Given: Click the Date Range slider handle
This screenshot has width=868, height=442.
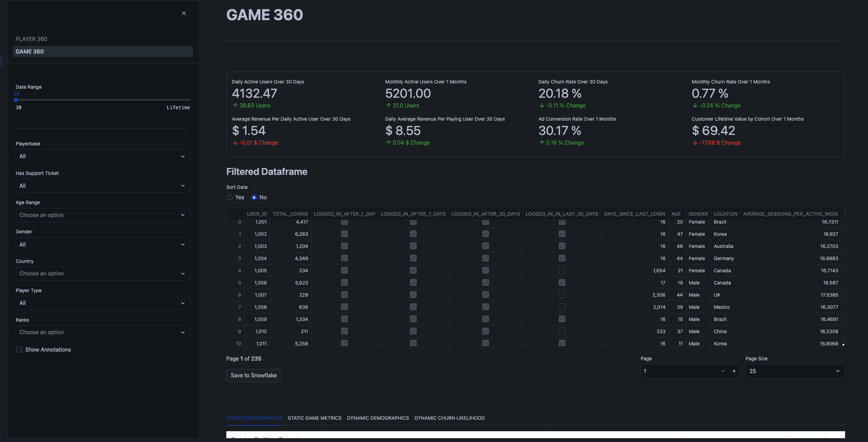Looking at the screenshot, I should coord(16,100).
